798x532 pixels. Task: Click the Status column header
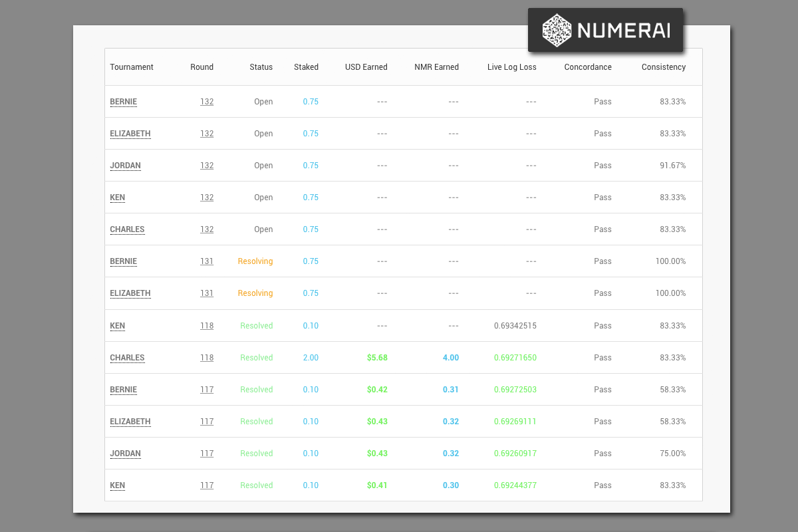(x=261, y=67)
